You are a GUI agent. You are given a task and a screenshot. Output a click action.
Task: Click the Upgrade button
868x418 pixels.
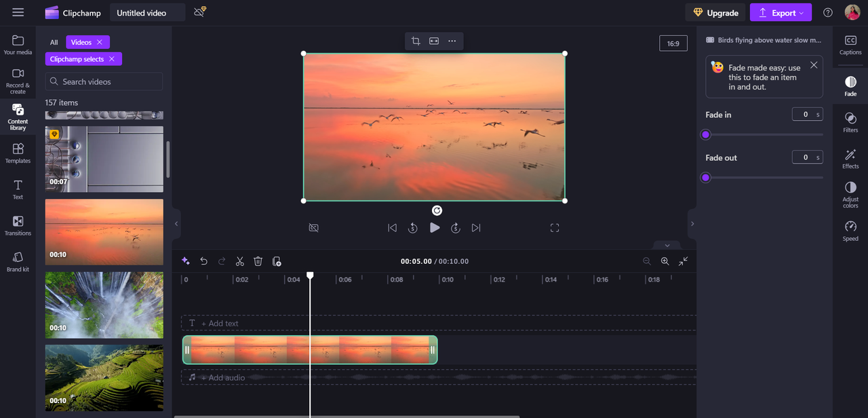[x=715, y=12]
